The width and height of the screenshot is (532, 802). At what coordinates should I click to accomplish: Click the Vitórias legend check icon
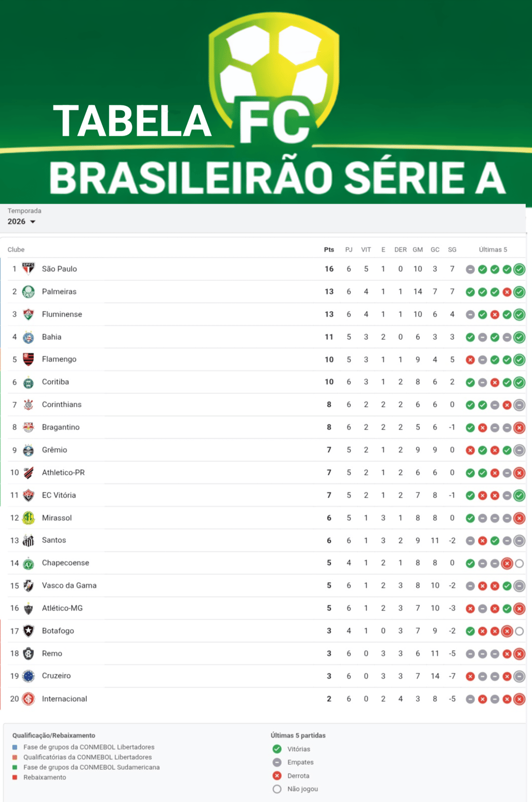(x=277, y=748)
